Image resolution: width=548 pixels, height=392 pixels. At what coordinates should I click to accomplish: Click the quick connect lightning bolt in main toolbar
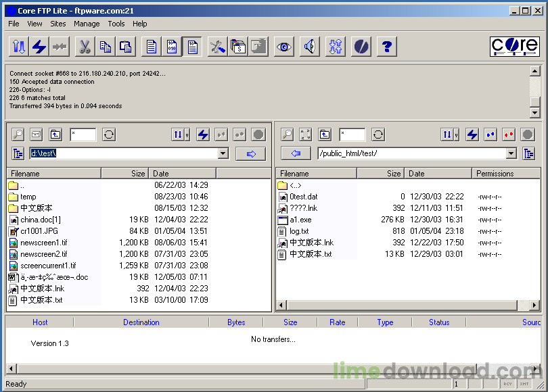(x=39, y=47)
